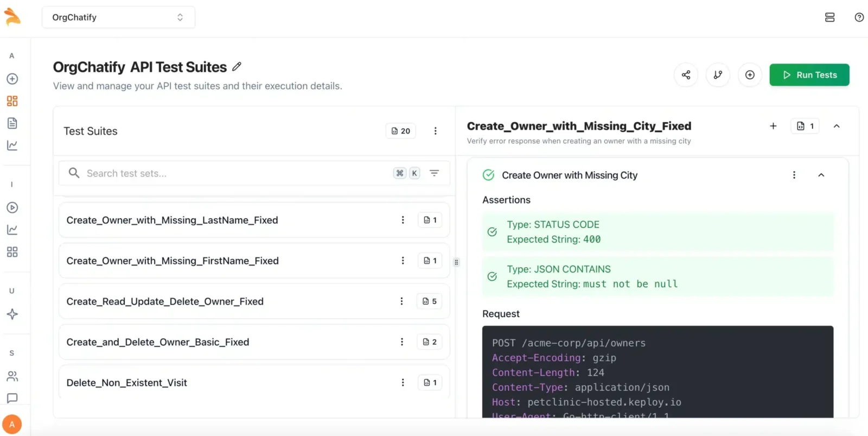Edit title with the pencil icon
The height and width of the screenshot is (436, 868).
tap(237, 67)
